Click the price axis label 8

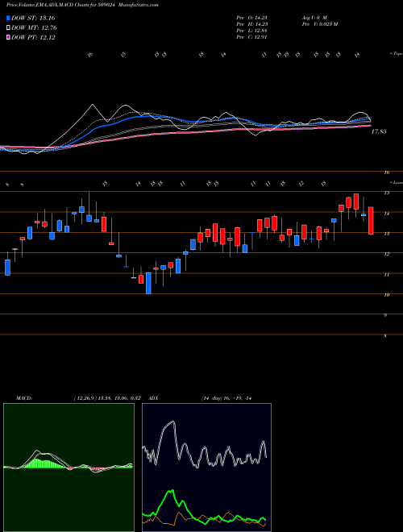coord(386,336)
